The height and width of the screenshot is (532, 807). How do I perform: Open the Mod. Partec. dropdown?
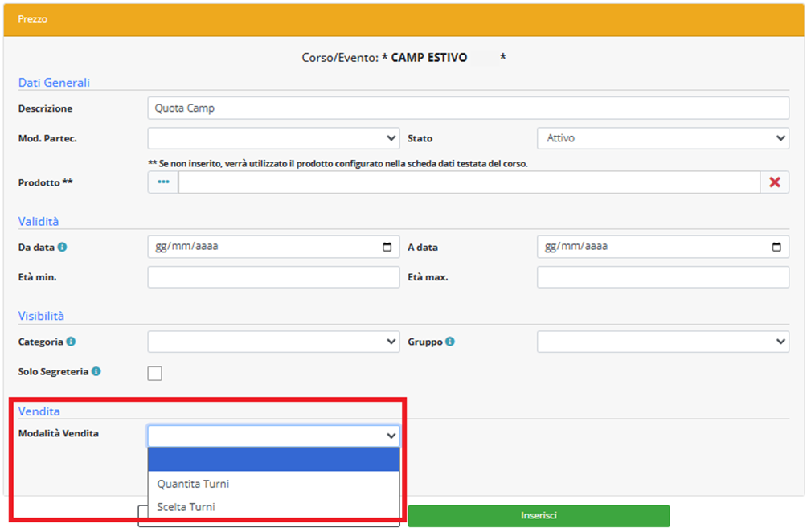click(273, 138)
